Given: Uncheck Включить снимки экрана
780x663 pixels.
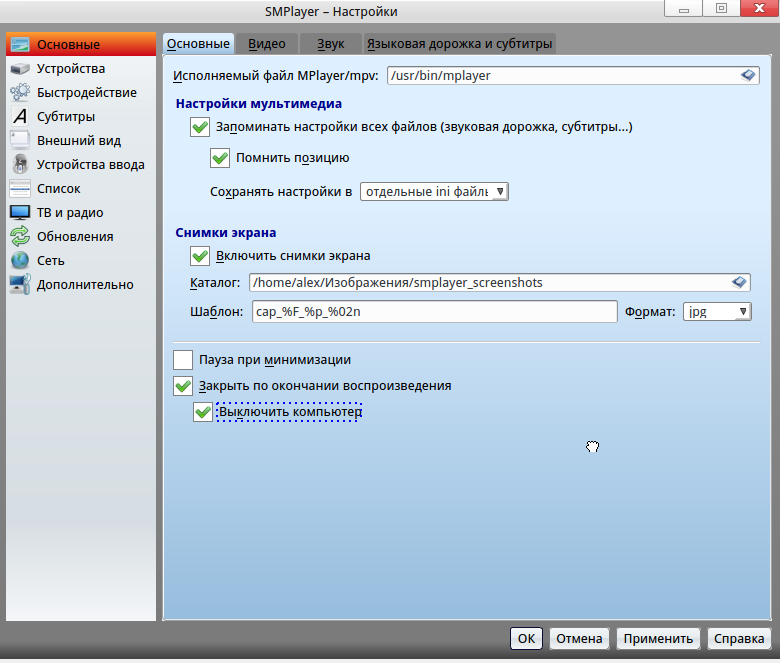Looking at the screenshot, I should 200,256.
